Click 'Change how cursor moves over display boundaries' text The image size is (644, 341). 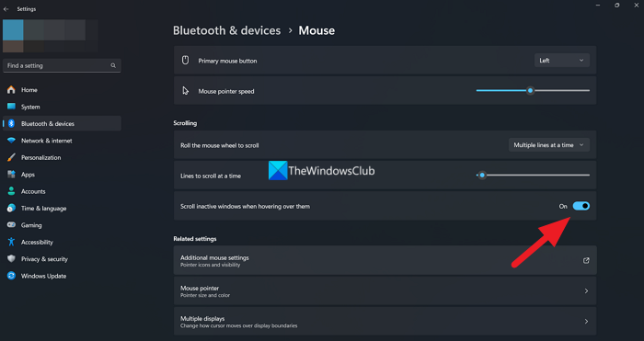point(238,325)
